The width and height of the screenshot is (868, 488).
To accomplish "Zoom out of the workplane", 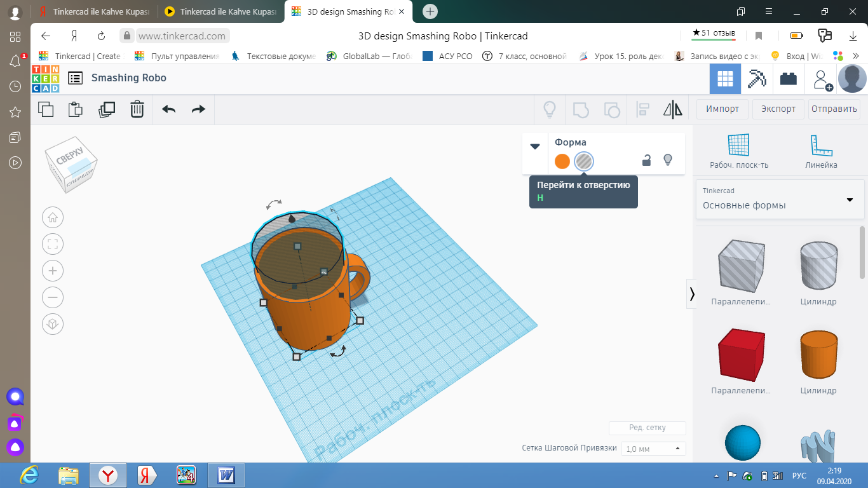I will coord(53,297).
